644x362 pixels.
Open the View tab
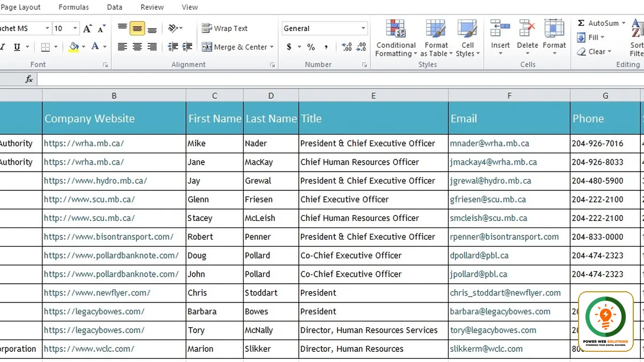point(190,8)
